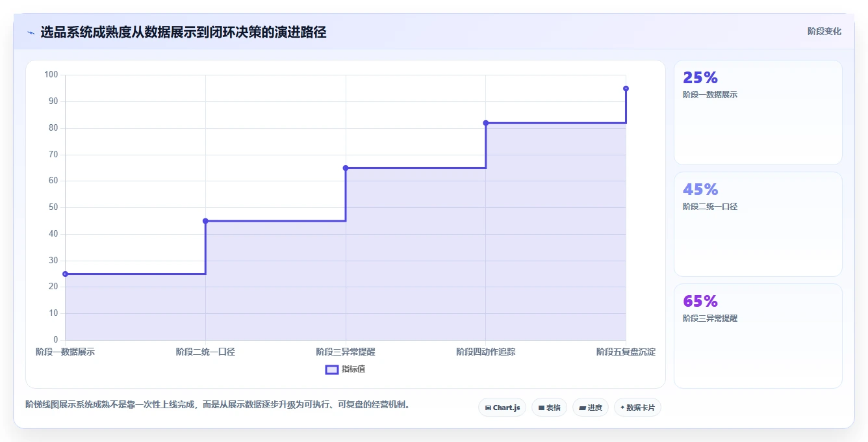Click the data point at 阶段一数据展示 (25)
Viewport: 868px width, 442px height.
tap(66, 274)
